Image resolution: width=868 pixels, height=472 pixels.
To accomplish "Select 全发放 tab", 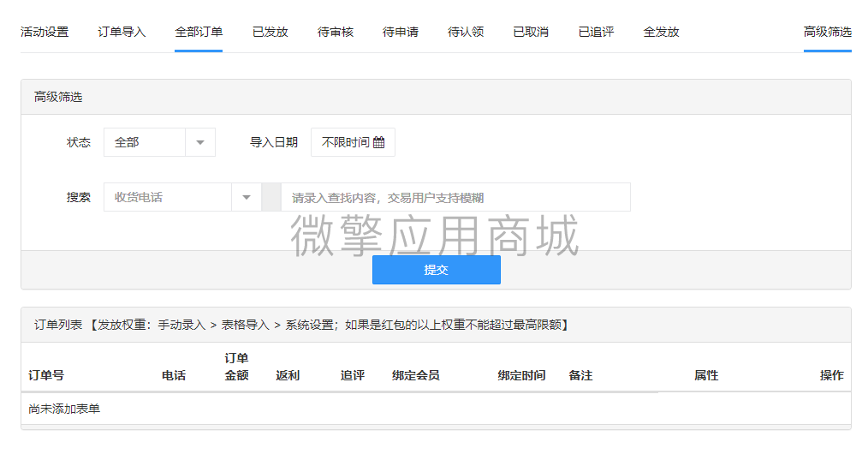I will pyautogui.click(x=661, y=33).
